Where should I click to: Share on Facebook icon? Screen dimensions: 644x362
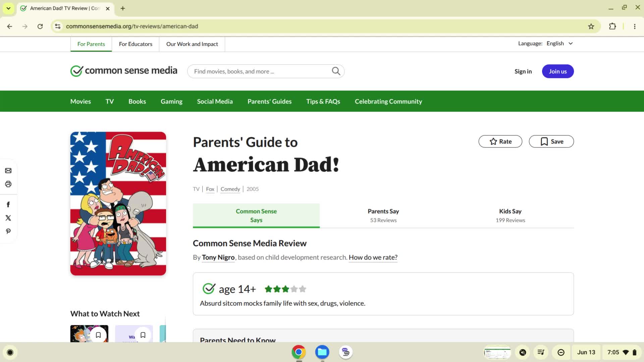pos(8,204)
